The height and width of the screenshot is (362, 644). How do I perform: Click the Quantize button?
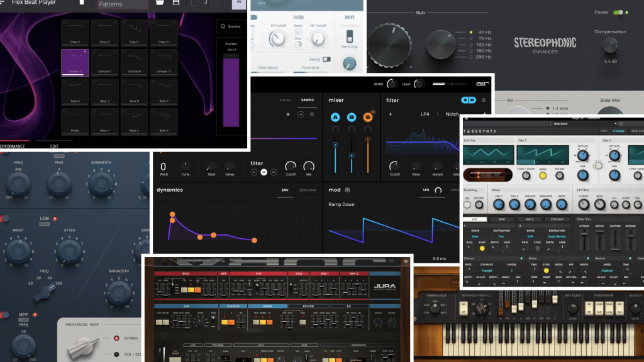point(231,26)
